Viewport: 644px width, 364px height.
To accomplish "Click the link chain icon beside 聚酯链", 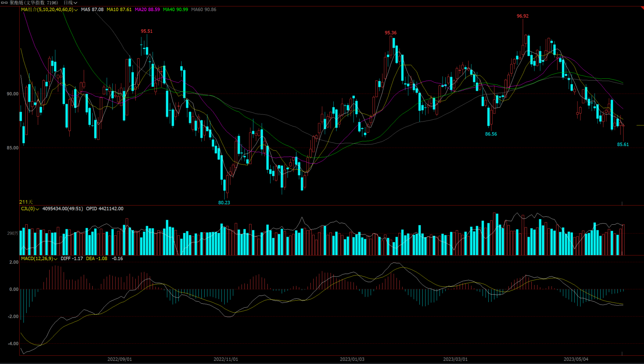I will coord(4,3).
